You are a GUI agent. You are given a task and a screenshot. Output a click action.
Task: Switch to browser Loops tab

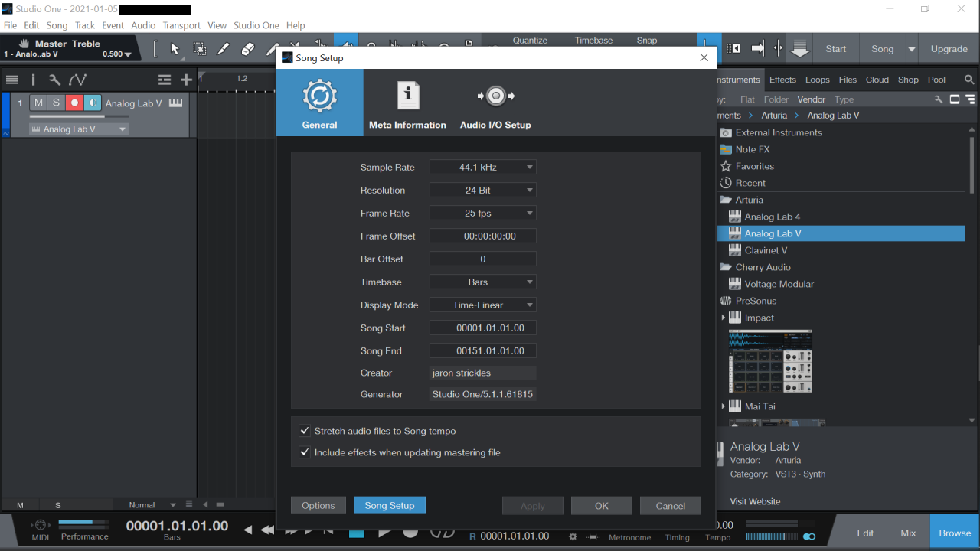(817, 80)
